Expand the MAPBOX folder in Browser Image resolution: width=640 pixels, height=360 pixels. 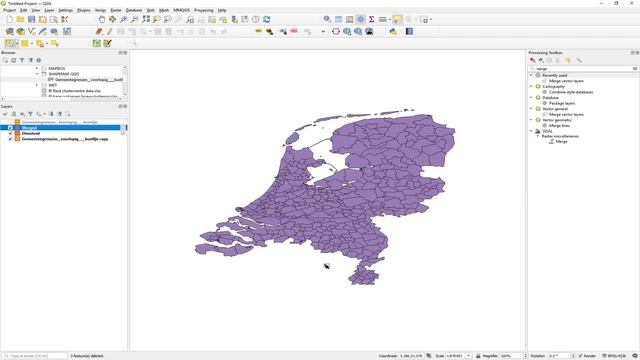(37, 69)
